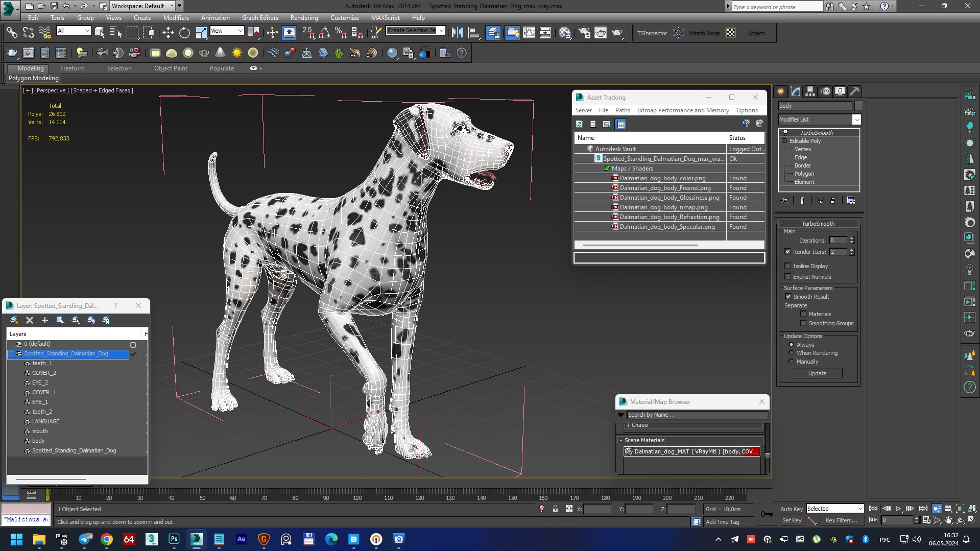Click Delete layer icon in Layer window
The height and width of the screenshot is (551, 980).
click(x=30, y=320)
